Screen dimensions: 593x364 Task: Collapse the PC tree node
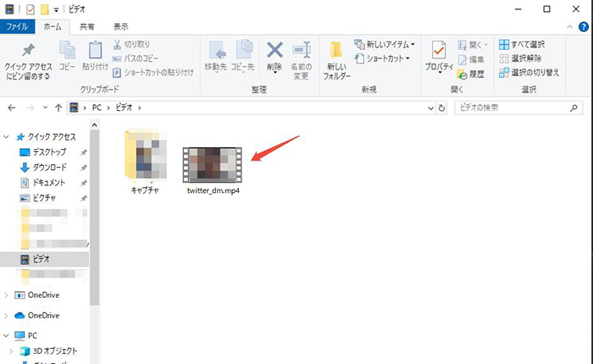tap(6, 336)
